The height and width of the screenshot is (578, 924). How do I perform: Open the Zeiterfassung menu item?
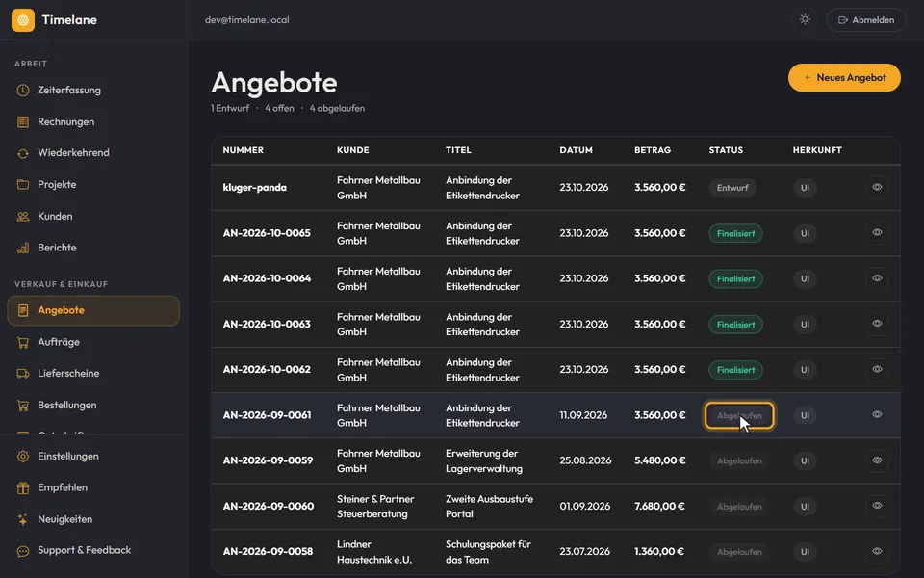tap(93, 91)
